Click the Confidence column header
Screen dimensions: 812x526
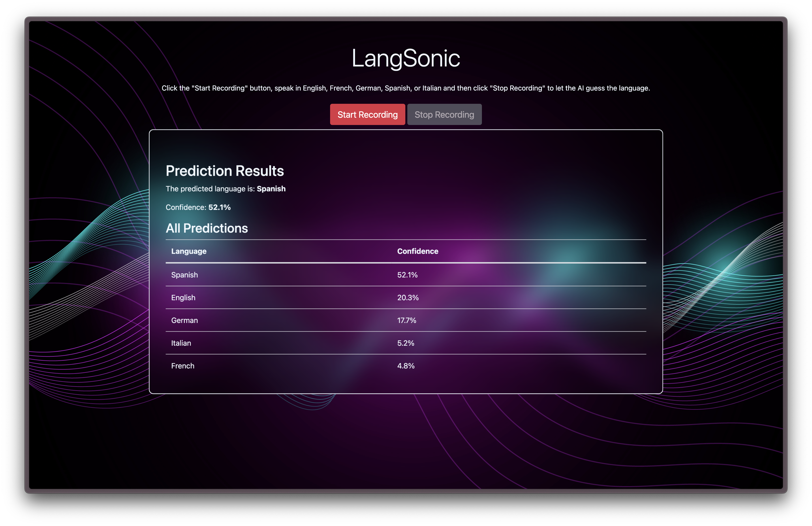tap(418, 251)
